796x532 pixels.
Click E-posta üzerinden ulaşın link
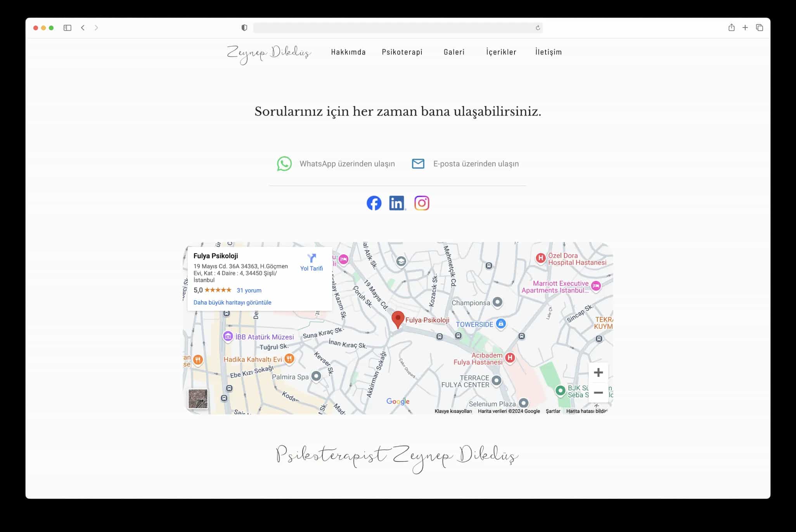pos(476,164)
